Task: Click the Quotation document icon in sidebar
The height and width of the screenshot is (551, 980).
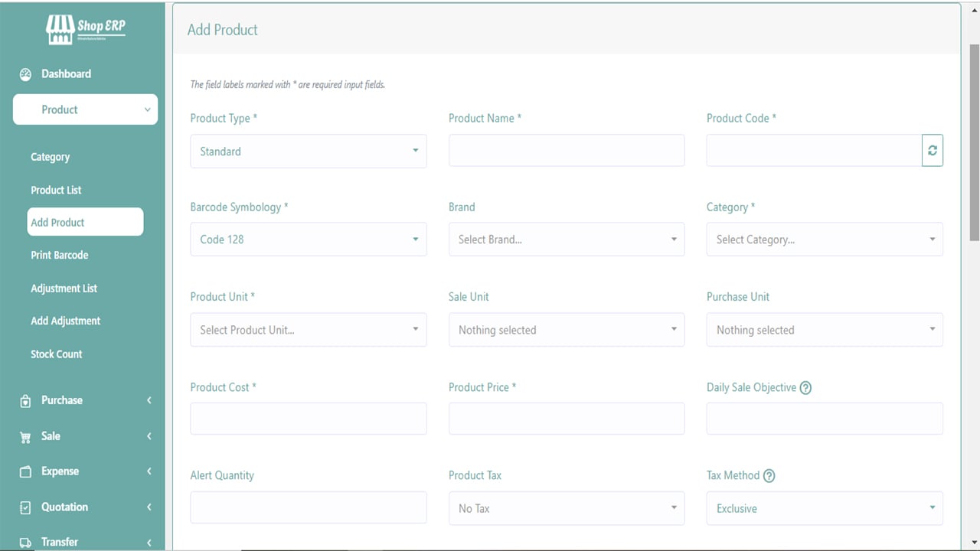Action: [x=25, y=507]
